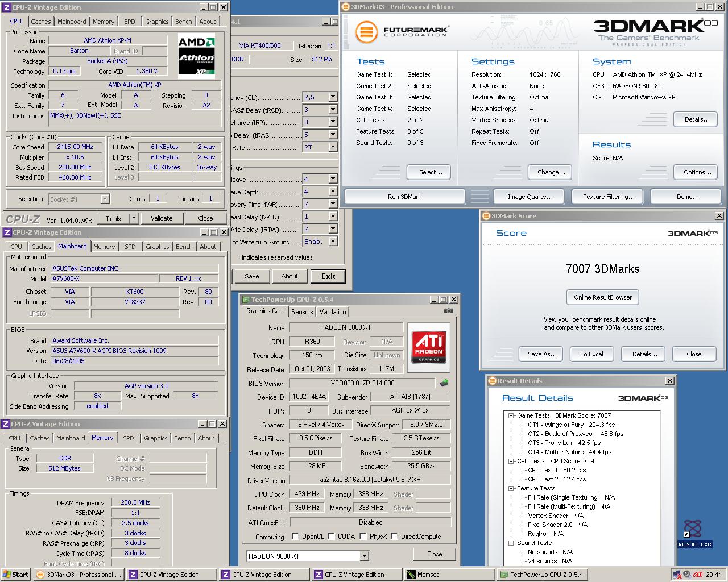
Task: Click the Result Details window title icon
Action: tap(492, 381)
